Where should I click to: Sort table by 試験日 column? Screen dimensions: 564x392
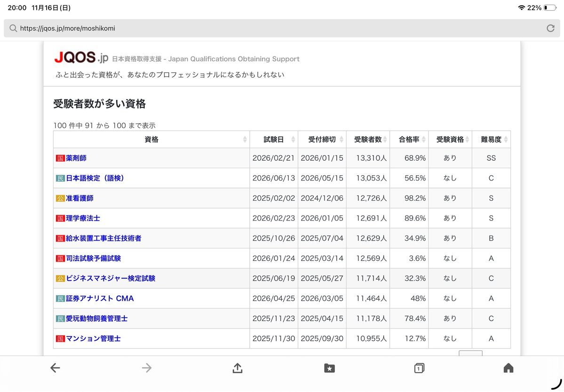point(274,140)
